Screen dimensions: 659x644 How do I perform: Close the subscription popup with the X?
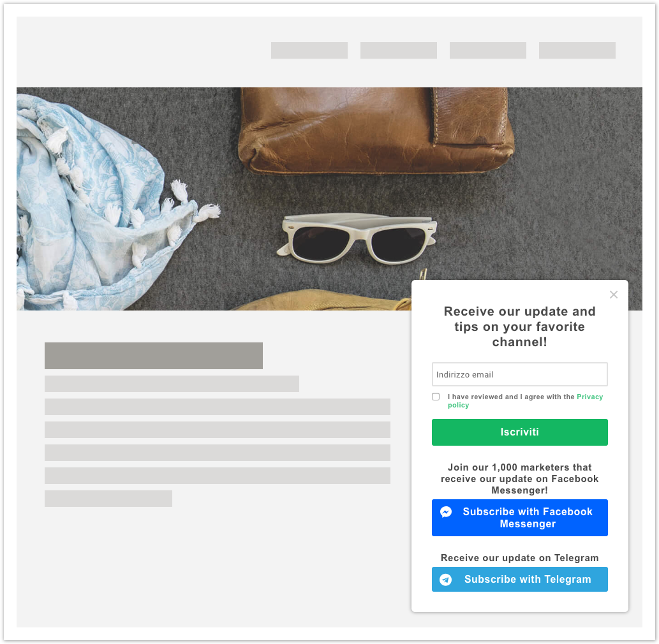click(x=613, y=295)
